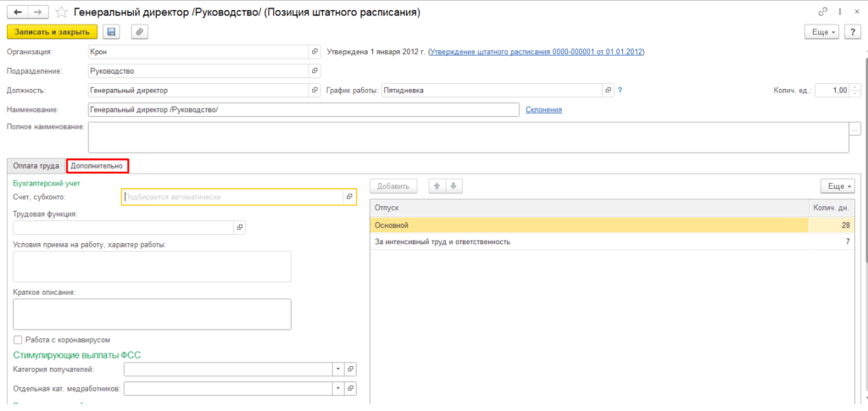Image resolution: width=868 pixels, height=411 pixels.
Task: Click the Склонения link
Action: (543, 109)
